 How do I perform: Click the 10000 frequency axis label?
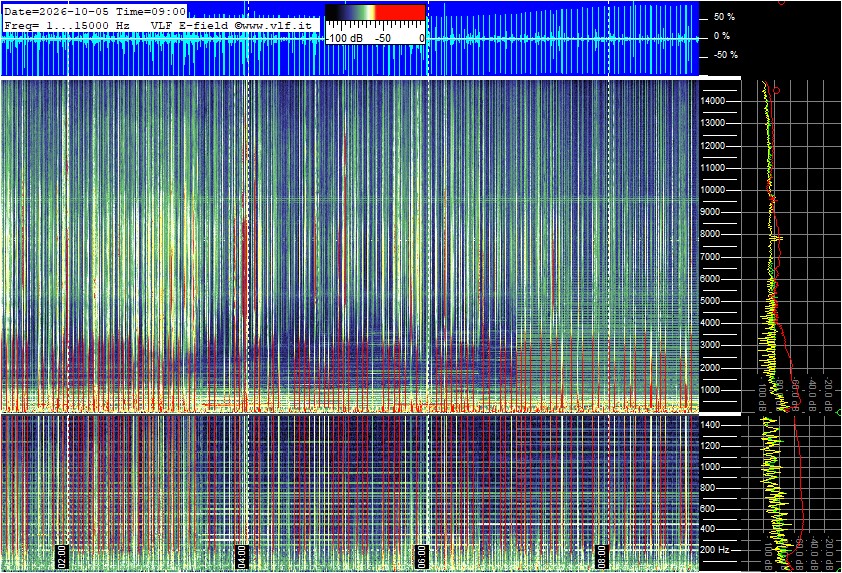(713, 190)
